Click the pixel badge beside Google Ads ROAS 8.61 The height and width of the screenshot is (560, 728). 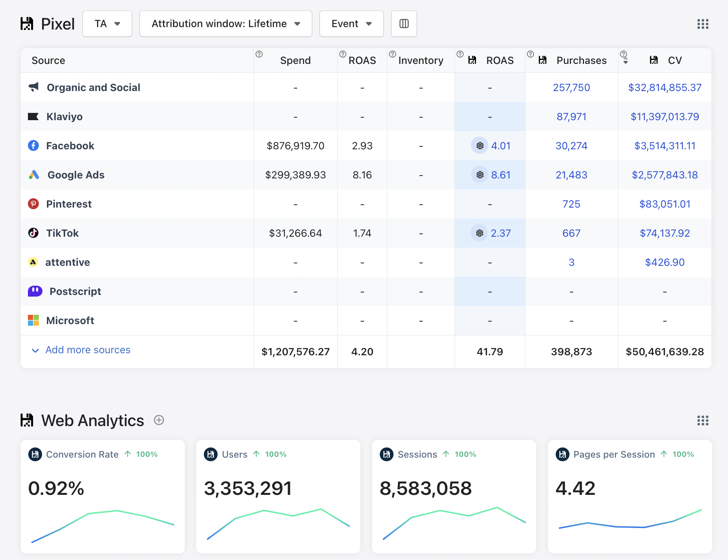point(480,175)
